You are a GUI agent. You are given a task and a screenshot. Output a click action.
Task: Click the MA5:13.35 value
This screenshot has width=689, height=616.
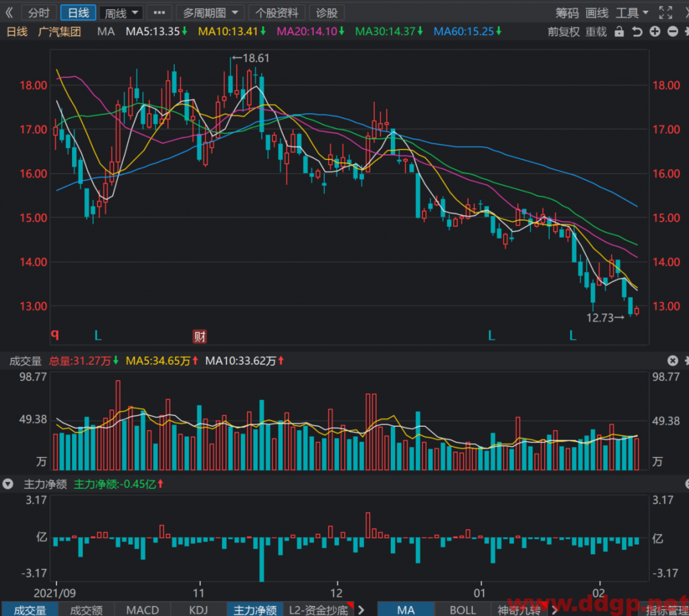tap(156, 32)
